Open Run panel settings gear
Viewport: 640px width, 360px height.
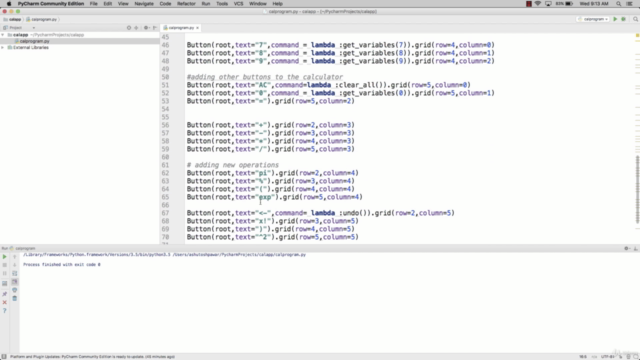point(627,248)
